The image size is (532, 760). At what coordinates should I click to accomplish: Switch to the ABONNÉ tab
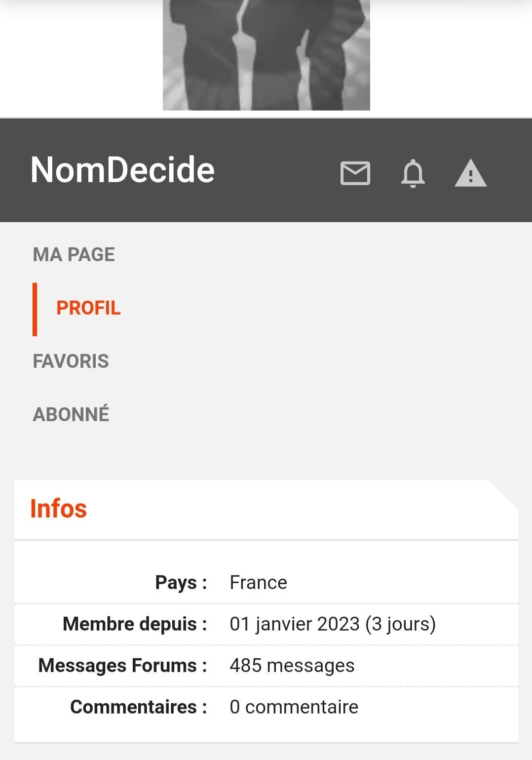pyautogui.click(x=71, y=414)
